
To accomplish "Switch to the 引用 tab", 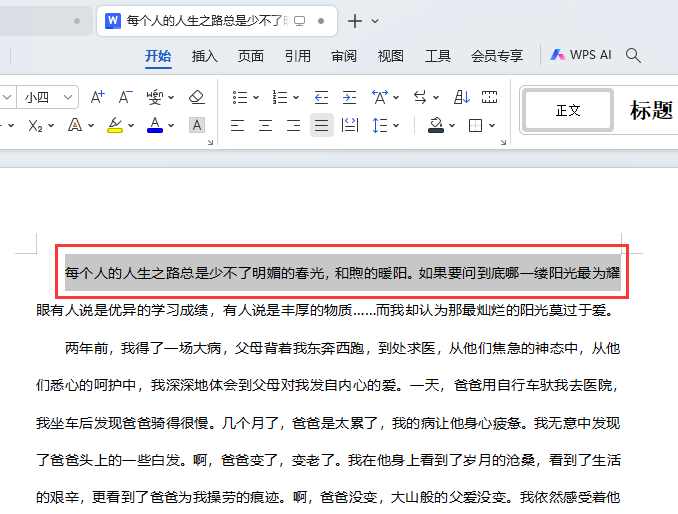I will [297, 56].
